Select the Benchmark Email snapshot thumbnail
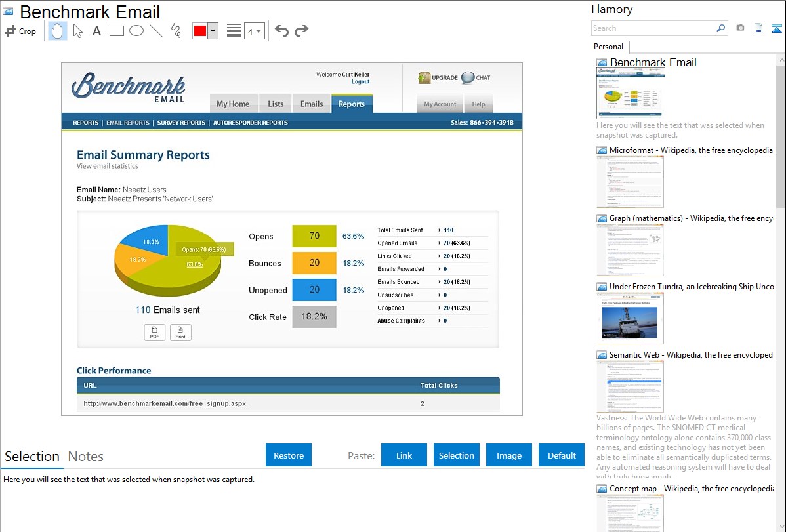Screen dimensions: 786x532 coord(631,94)
